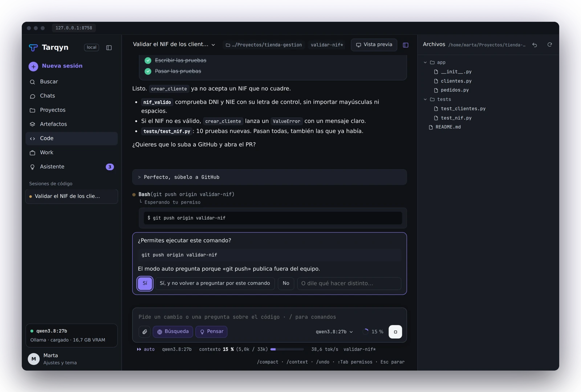Screen dimensions: 581x392
Task: Open Artefactos section
Action: (72, 124)
